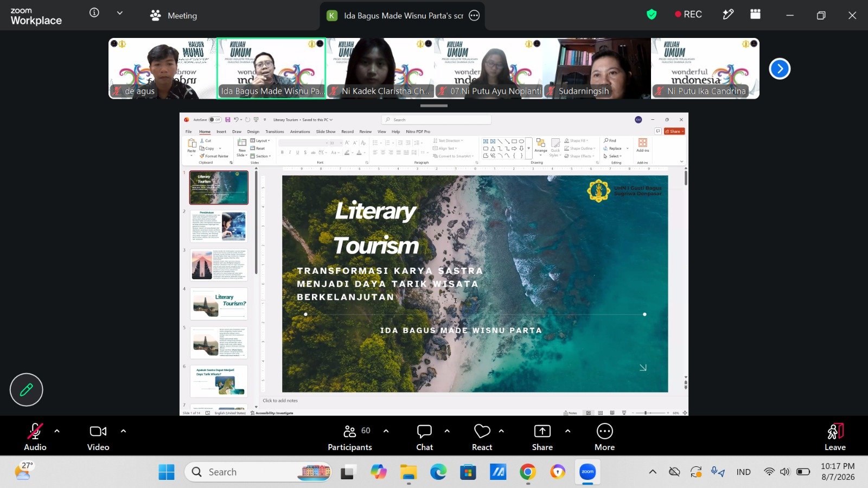
Task: Toggle Italic formatting
Action: tap(290, 153)
